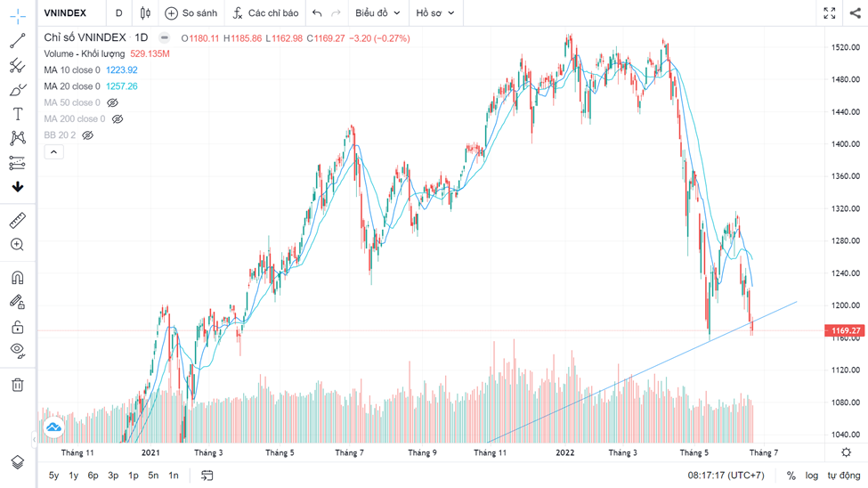Activate the ruler measure tool
This screenshot has width=868, height=488.
pos(17,220)
